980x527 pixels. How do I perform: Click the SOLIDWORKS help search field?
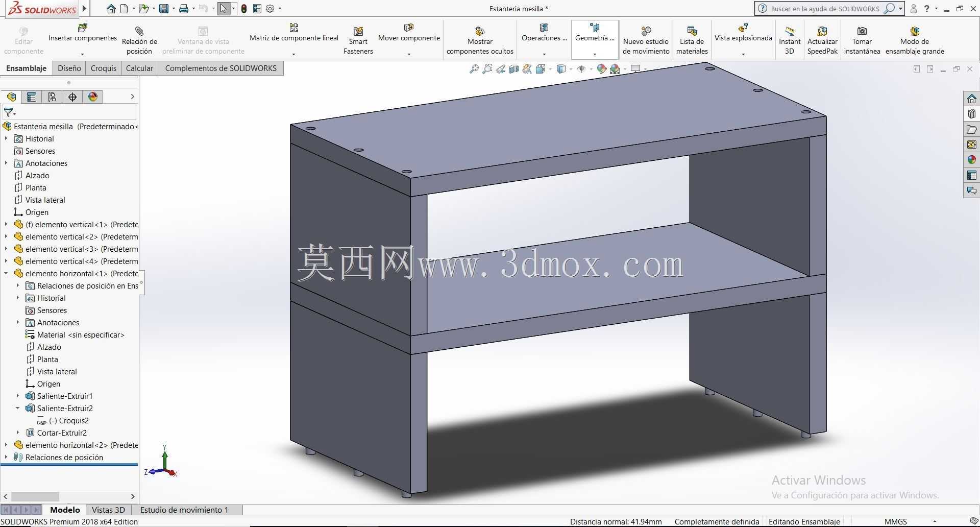coord(824,9)
